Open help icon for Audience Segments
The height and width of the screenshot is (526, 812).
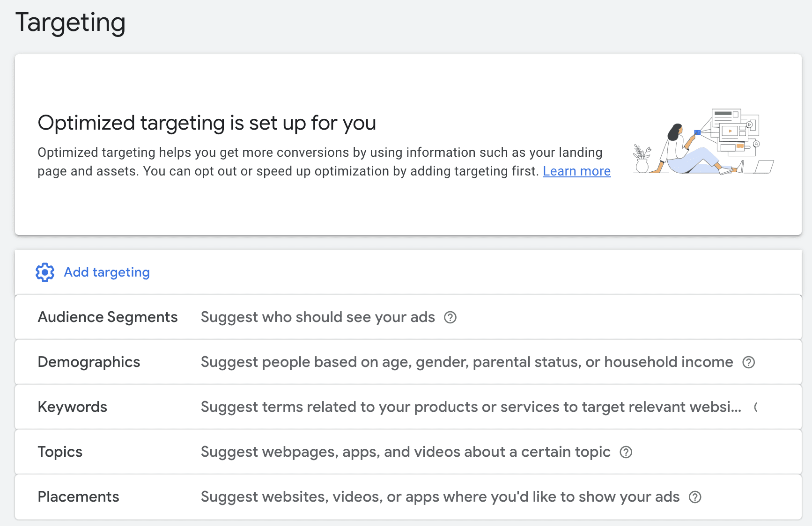coord(450,317)
